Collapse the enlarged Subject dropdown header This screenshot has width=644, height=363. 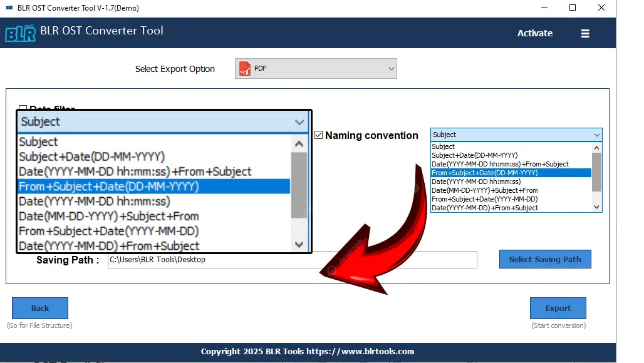(163, 122)
